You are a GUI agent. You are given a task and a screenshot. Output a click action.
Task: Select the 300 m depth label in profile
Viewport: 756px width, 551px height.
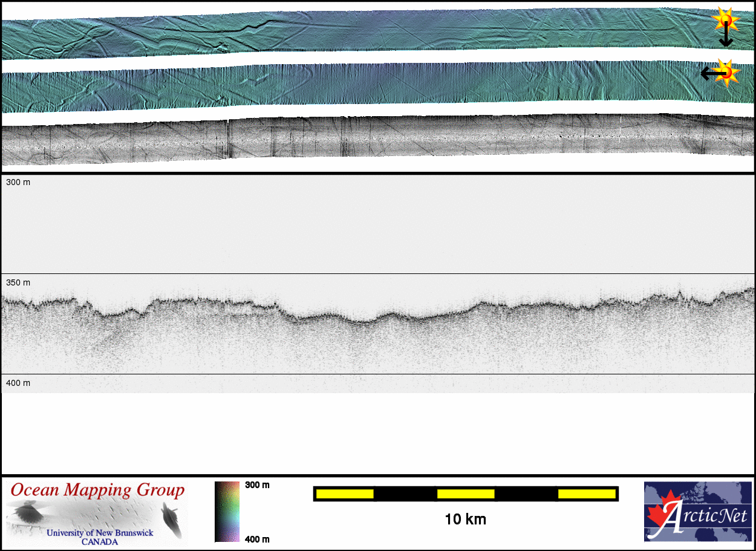(x=18, y=182)
